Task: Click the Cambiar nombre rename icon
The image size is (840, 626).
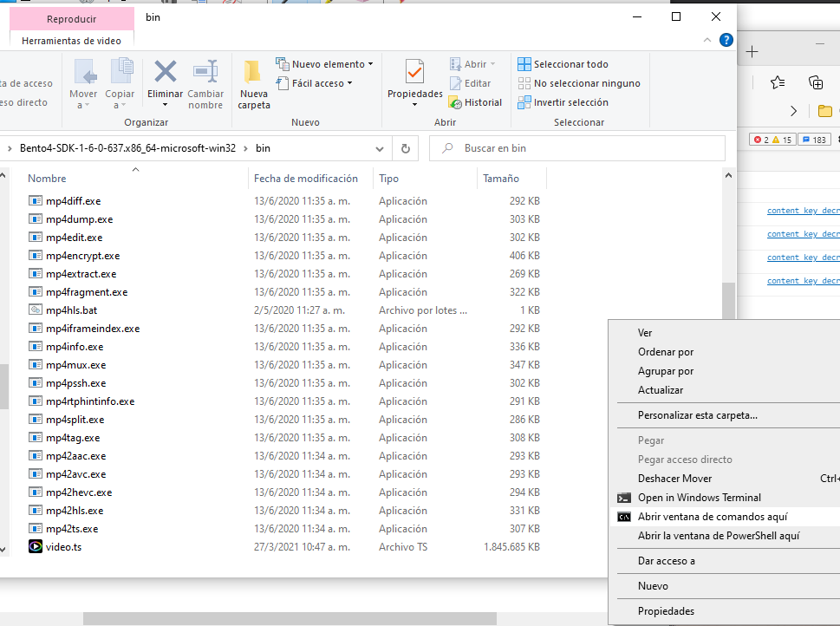Action: pos(205,72)
